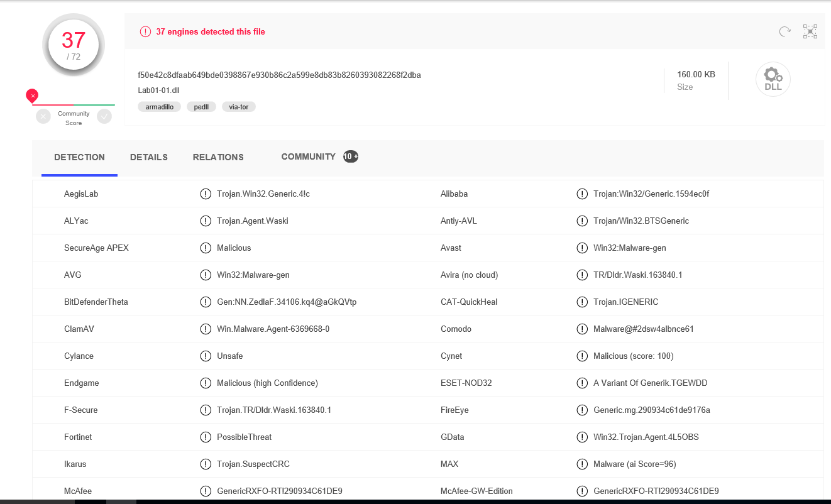Click the alert icon in BitDefenderTheta row
Image resolution: width=831 pixels, height=504 pixels.
pyautogui.click(x=206, y=302)
